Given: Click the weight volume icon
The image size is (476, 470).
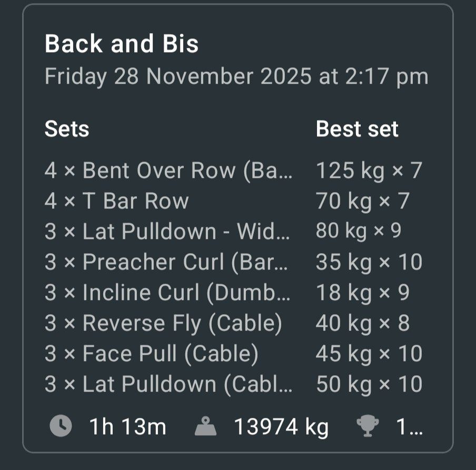Looking at the screenshot, I should tap(206, 426).
